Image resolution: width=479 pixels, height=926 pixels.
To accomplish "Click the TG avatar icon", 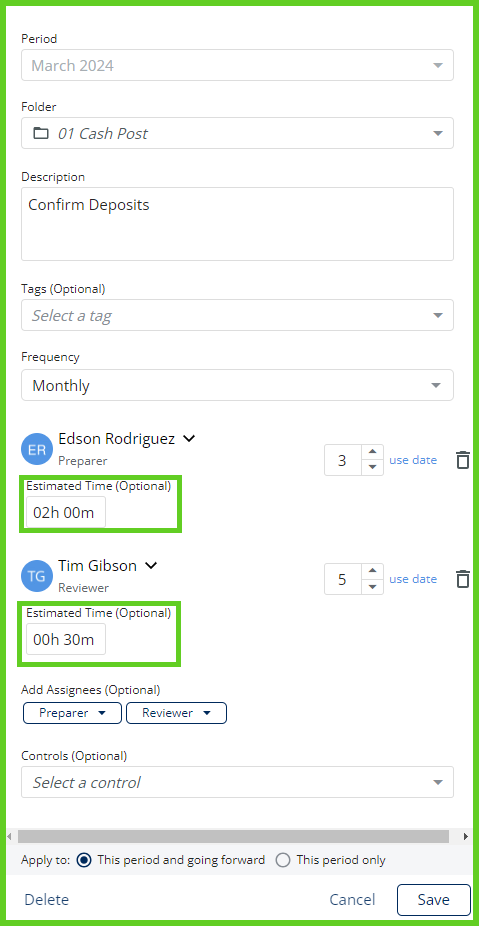I will tap(37, 576).
